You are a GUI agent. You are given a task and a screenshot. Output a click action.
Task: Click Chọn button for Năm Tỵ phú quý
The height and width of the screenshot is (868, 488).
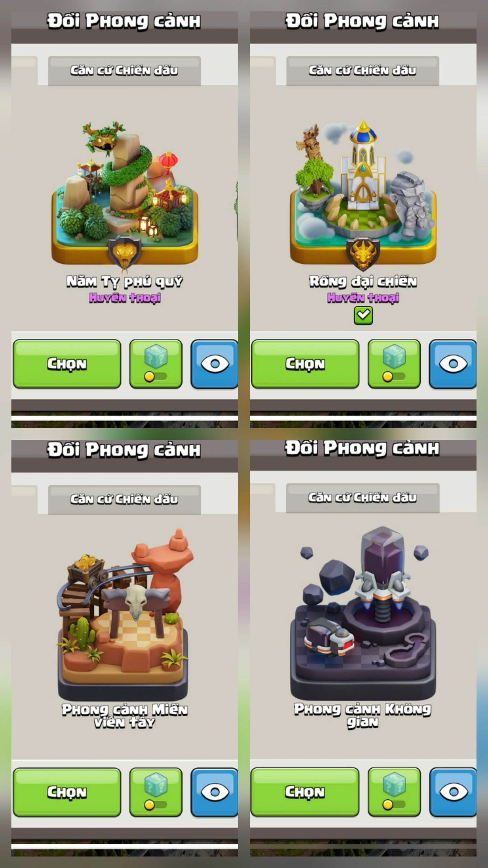[x=67, y=364]
